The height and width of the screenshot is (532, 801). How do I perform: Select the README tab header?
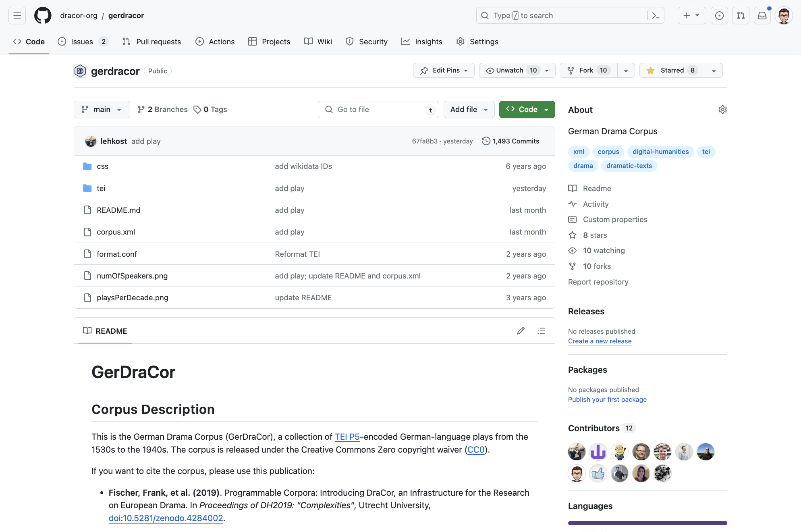(105, 331)
